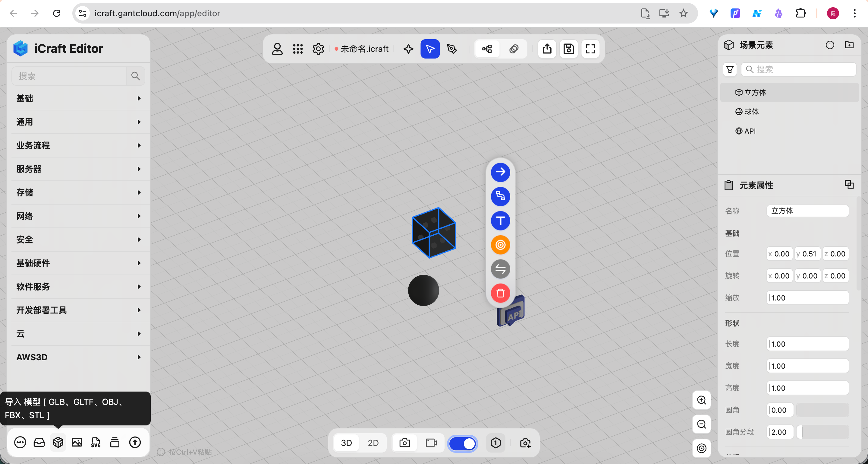
Task: Click the orange target focus icon
Action: click(x=500, y=245)
